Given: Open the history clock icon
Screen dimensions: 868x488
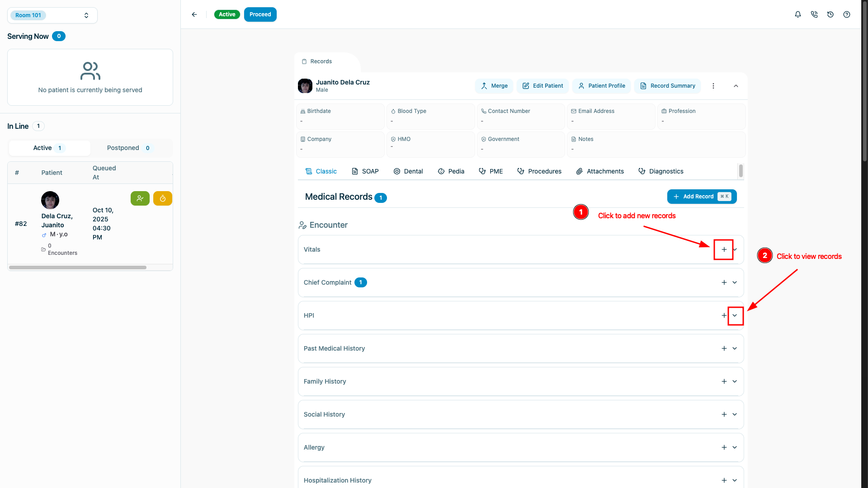Looking at the screenshot, I should [x=830, y=14].
